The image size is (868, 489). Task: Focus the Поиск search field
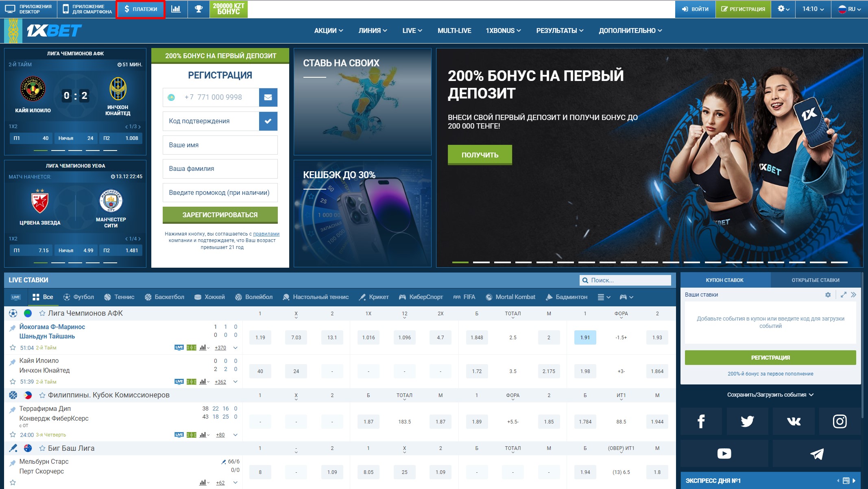point(625,280)
